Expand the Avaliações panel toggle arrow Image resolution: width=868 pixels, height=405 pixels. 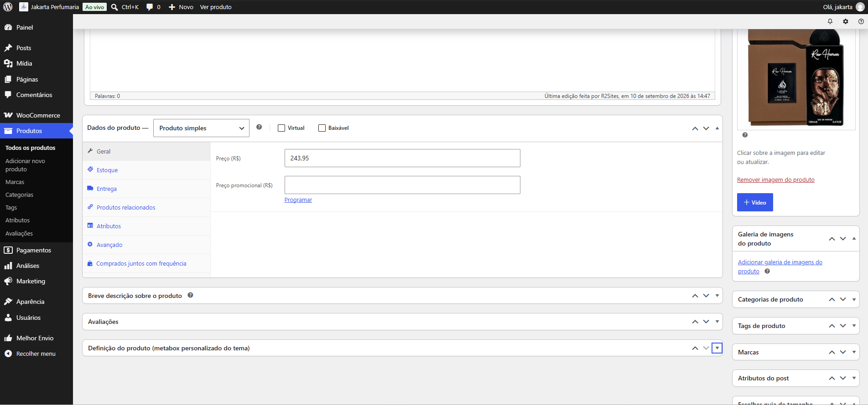[x=717, y=322]
